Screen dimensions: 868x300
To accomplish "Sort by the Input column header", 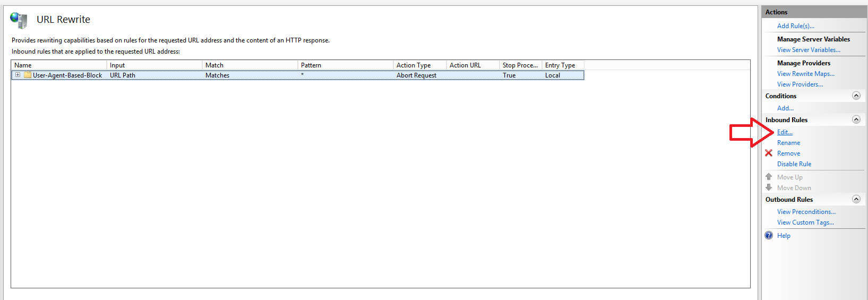I will coord(154,65).
